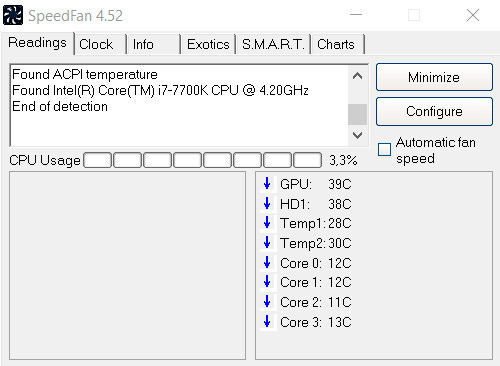The image size is (500, 366).
Task: Click the log scroll down arrow
Action: click(357, 135)
